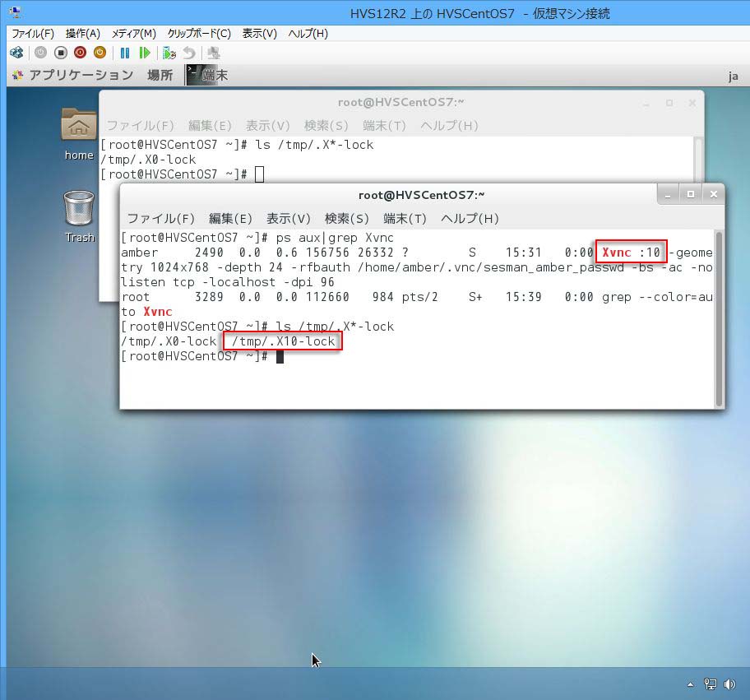Open 端末(T) menu in front terminal
Screen dimensions: 750x700
405,219
